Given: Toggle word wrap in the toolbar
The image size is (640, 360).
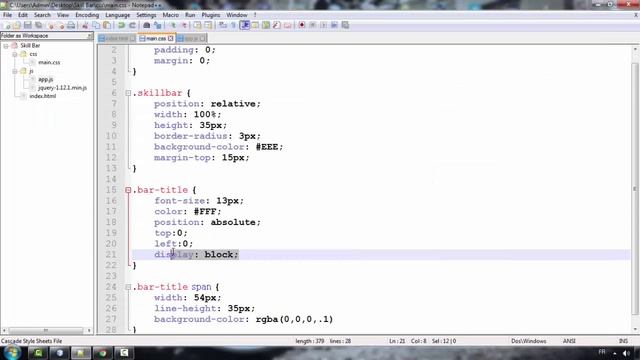Looking at the screenshot, I should [x=222, y=25].
